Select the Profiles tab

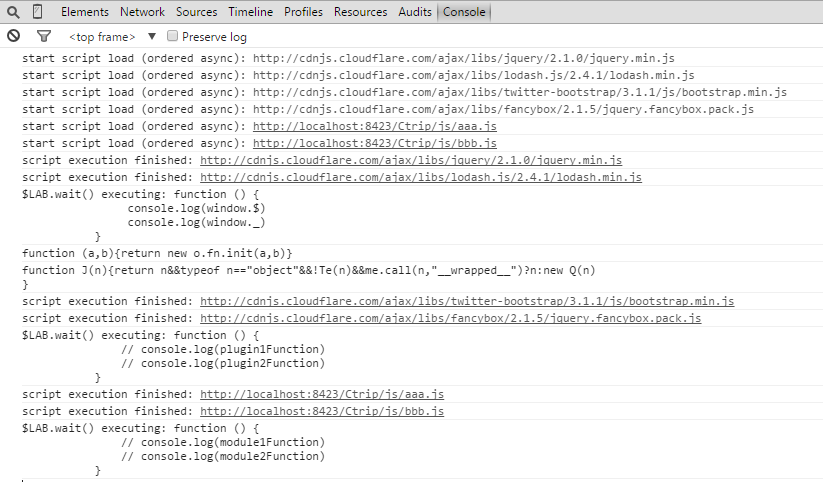click(303, 12)
